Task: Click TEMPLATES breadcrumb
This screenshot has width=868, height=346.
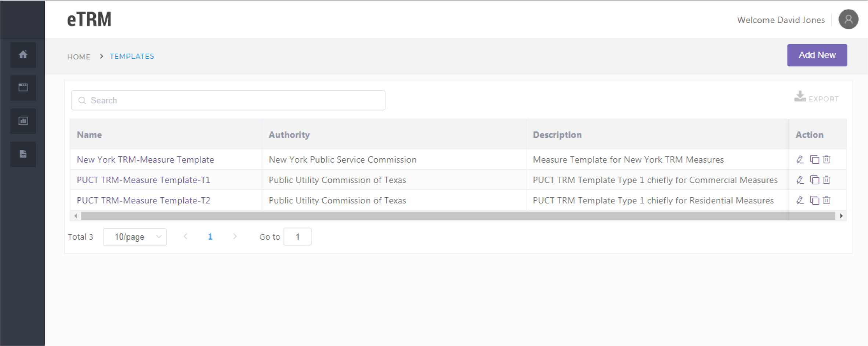Action: tap(132, 56)
